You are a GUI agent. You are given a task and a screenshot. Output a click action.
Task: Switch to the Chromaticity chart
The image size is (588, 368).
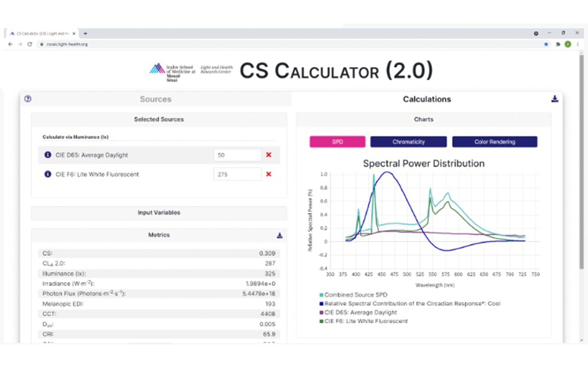point(408,142)
